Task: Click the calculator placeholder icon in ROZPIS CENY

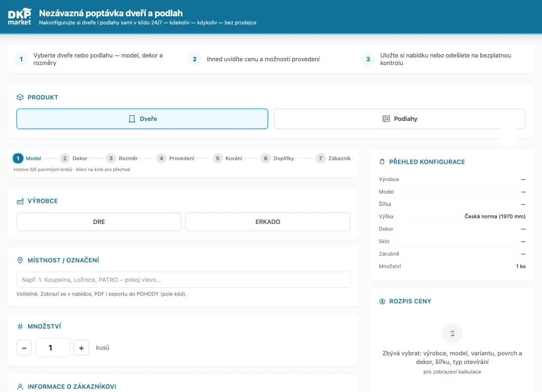Action: [x=452, y=333]
